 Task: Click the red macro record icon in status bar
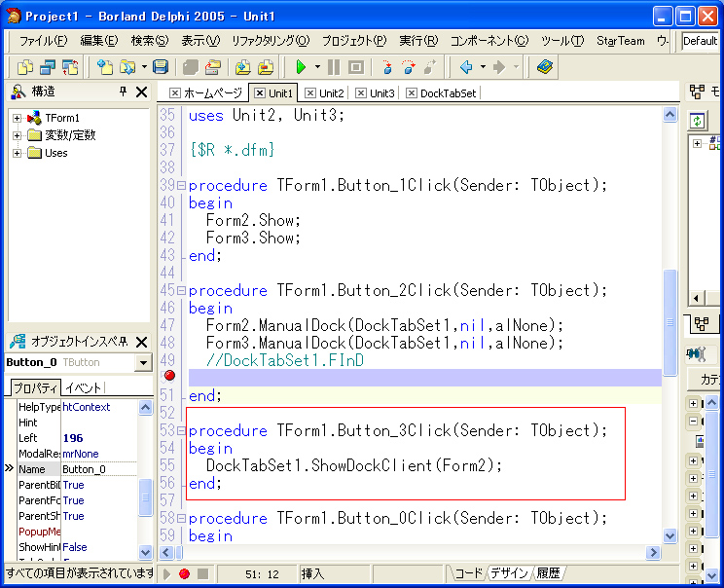[x=184, y=574]
